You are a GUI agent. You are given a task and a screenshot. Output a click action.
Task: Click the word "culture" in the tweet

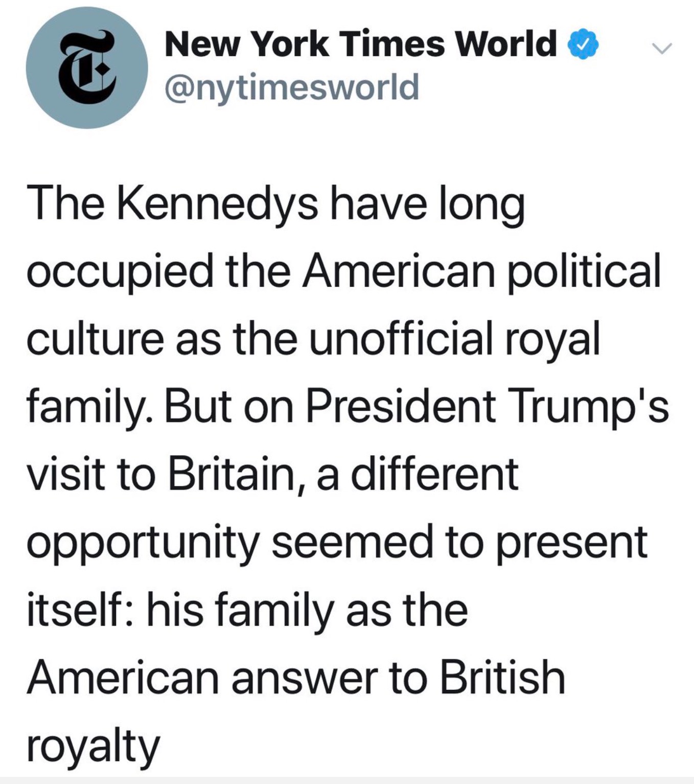95,339
